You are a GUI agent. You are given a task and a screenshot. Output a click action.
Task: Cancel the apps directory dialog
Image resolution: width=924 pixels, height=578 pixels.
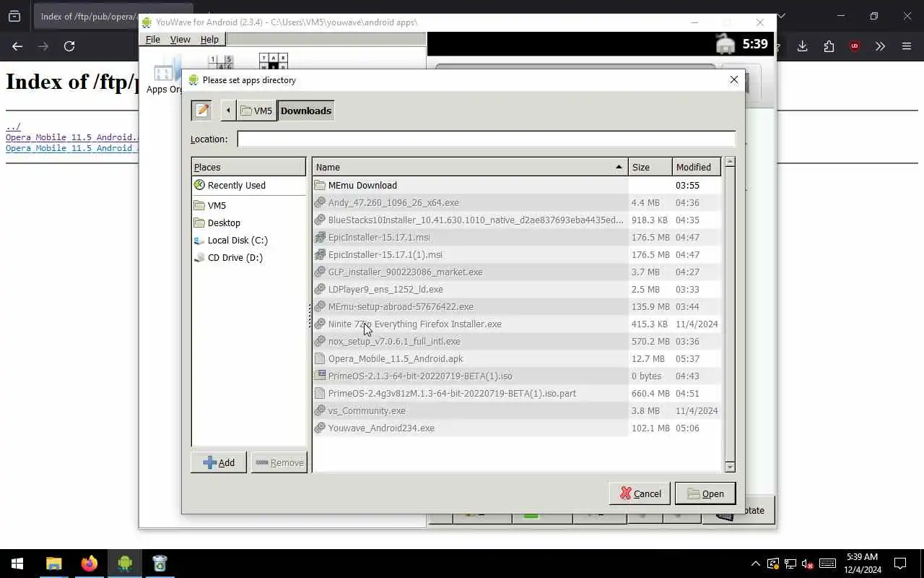[640, 493]
